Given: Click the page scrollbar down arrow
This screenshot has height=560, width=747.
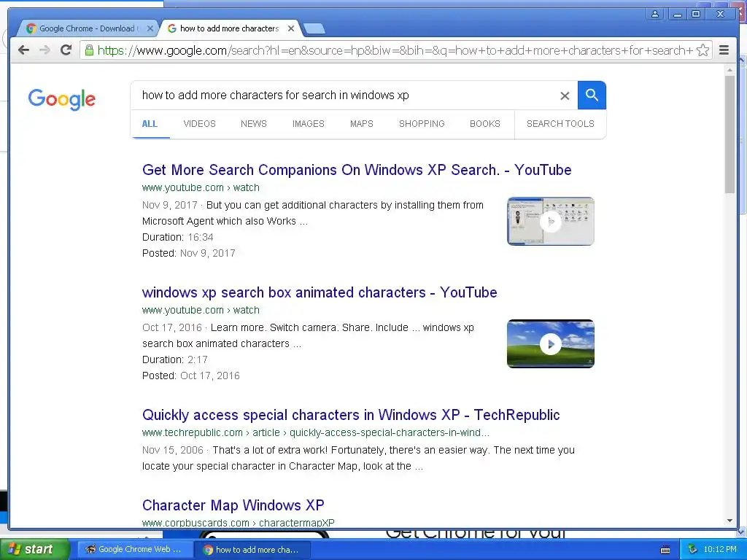Looking at the screenshot, I should pos(729,521).
